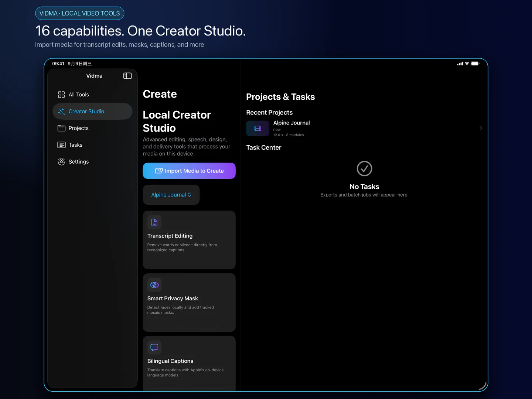Click the Local Creator Studio heading
The height and width of the screenshot is (399, 532).
pyautogui.click(x=177, y=121)
